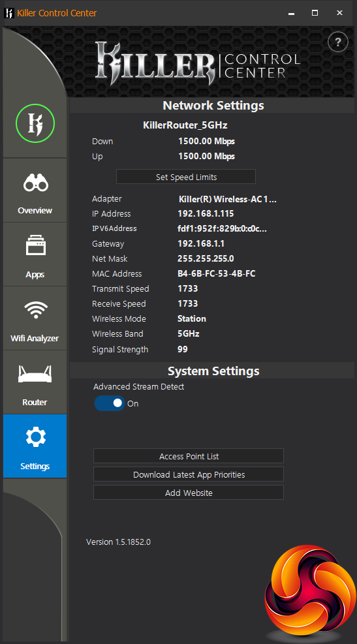The image size is (357, 644).
Task: Minimize the Killer Control Center window
Action: click(x=291, y=13)
